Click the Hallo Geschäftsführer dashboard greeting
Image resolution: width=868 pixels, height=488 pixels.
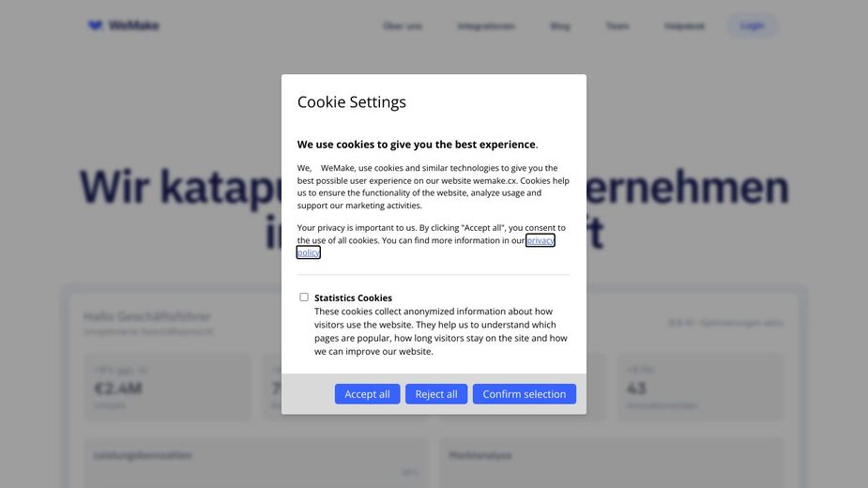(147, 317)
